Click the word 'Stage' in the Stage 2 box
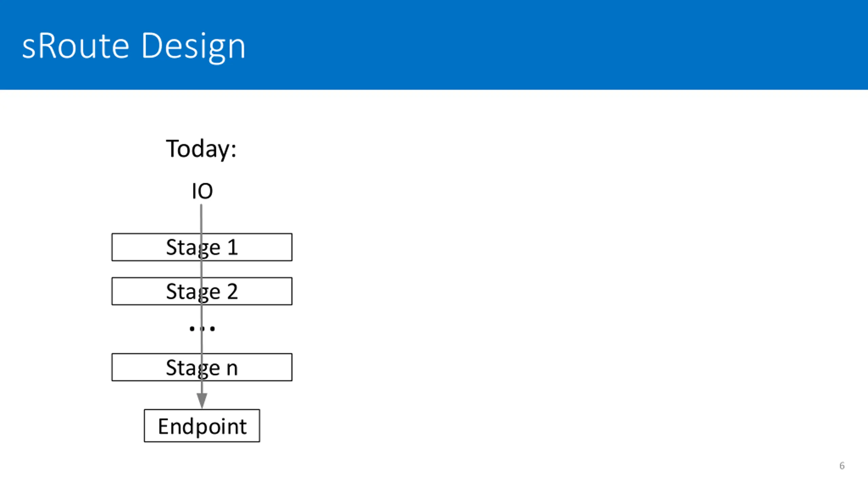868x488 pixels. point(193,292)
